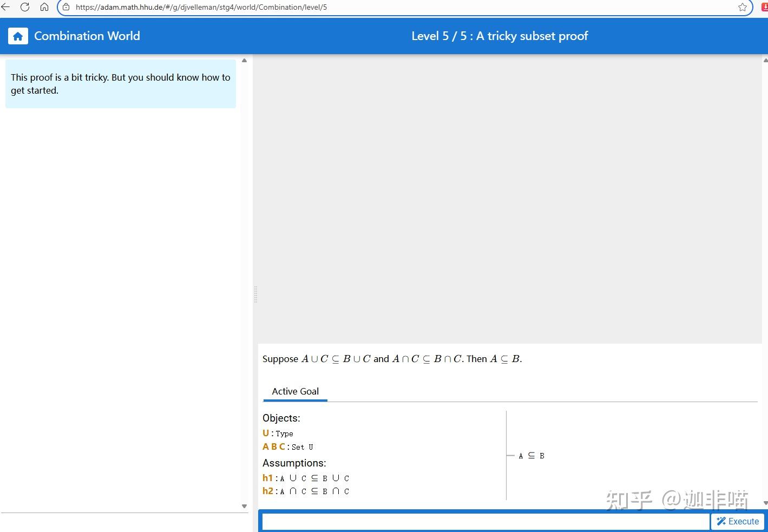Click the lock icon in the address bar
This screenshot has width=768, height=532.
click(x=65, y=7)
